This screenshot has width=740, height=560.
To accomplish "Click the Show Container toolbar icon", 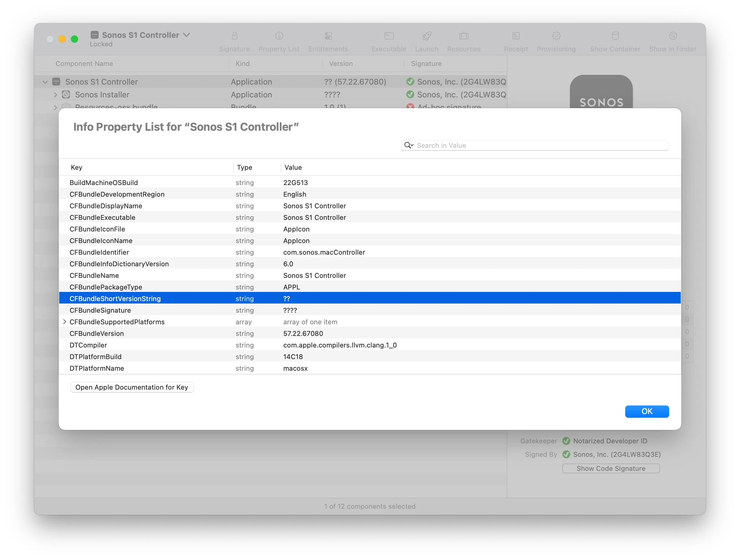I will [x=615, y=35].
